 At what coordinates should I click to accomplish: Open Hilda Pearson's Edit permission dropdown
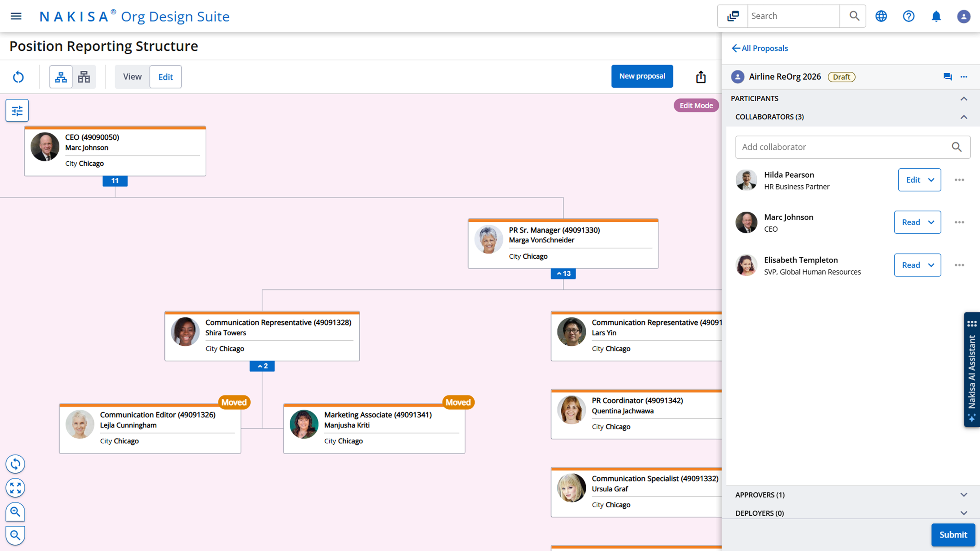click(x=920, y=180)
